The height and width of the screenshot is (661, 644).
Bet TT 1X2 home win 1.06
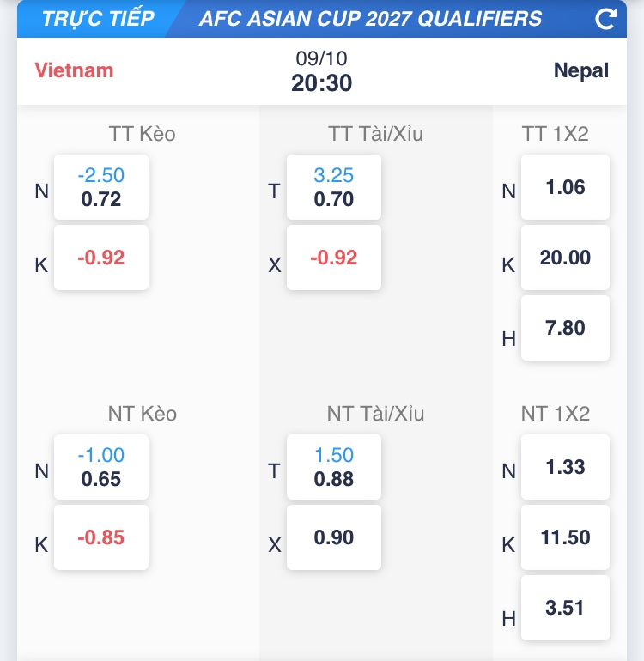(x=565, y=187)
